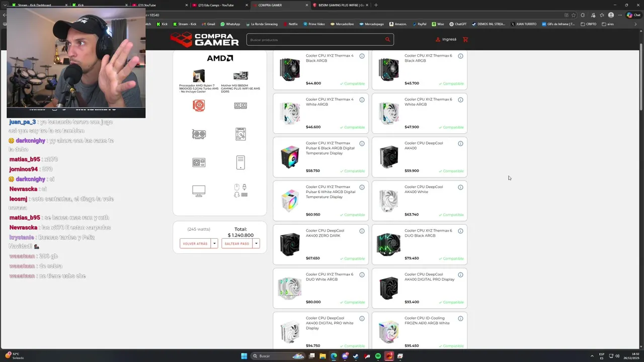
Task: Select the peripherals step icon
Action: (240, 191)
